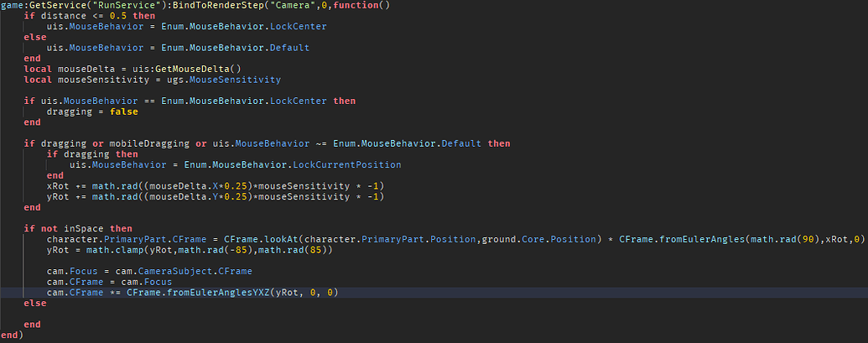Click the highlighted fromEulerAnglesYXZ line
The height and width of the screenshot is (343, 868).
[192, 293]
